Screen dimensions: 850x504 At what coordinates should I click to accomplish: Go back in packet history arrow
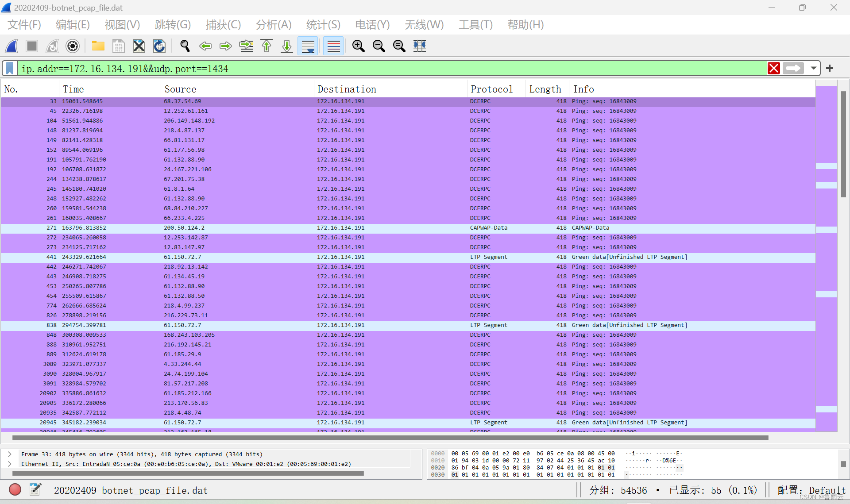pos(205,46)
